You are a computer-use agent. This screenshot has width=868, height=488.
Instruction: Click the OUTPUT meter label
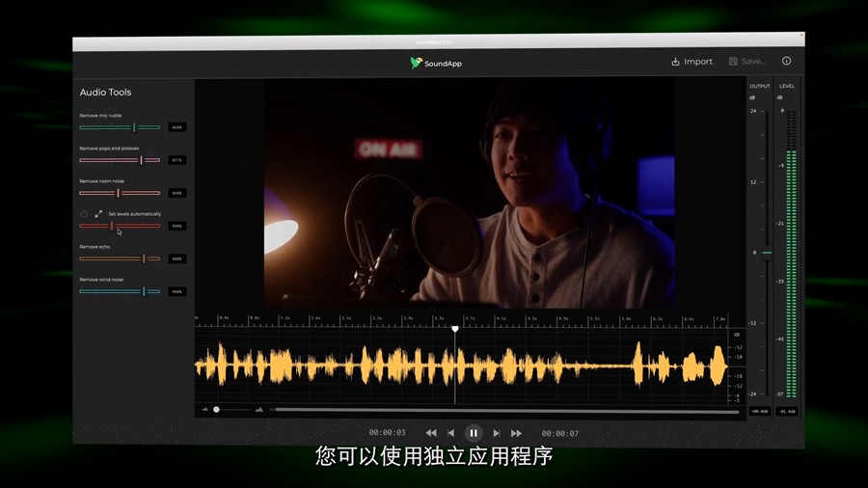[x=760, y=86]
